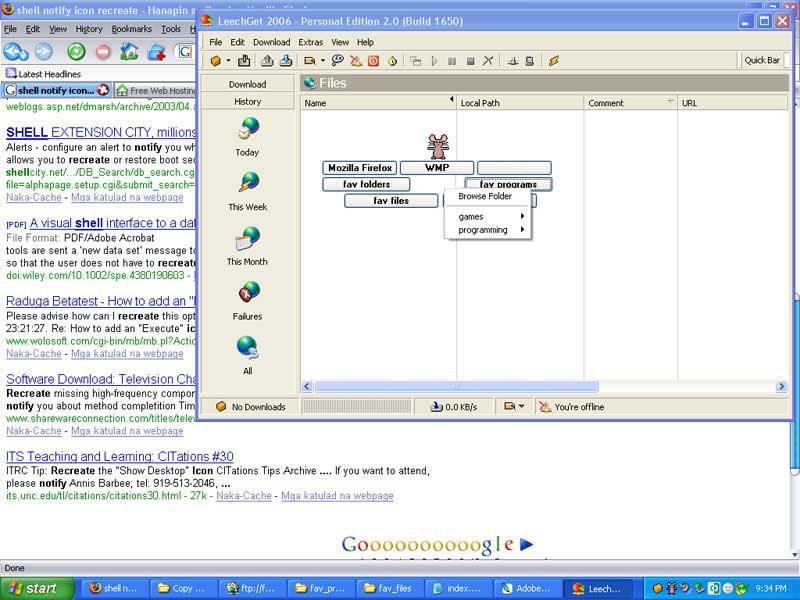Click the up-arrow tray icon in LeechGet toolbar
This screenshot has width=800, height=600.
pos(267,61)
